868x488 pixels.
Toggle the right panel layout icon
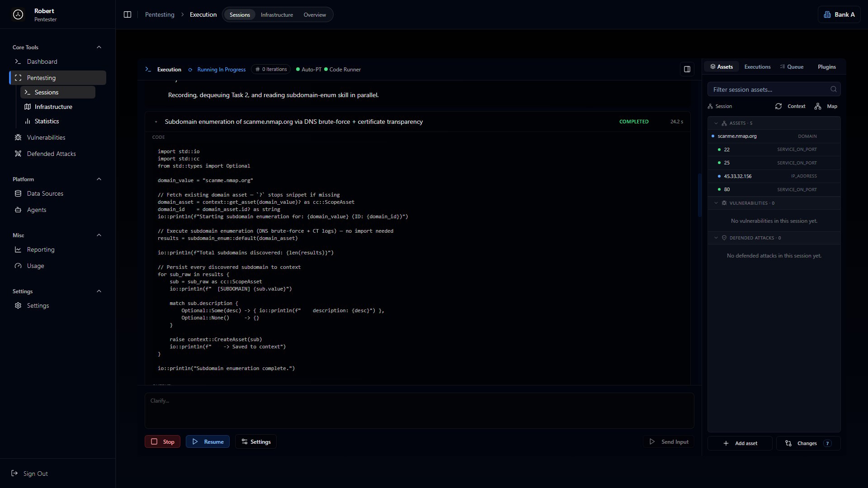point(687,69)
